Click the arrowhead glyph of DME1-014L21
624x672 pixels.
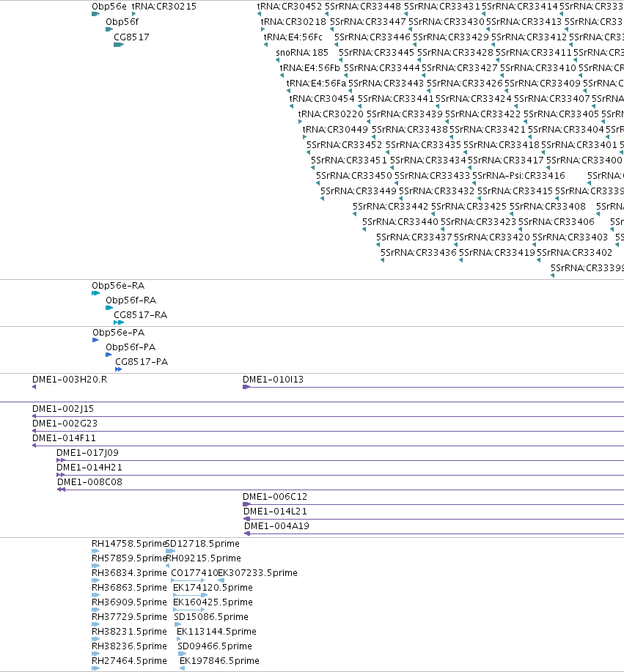pos(246,519)
